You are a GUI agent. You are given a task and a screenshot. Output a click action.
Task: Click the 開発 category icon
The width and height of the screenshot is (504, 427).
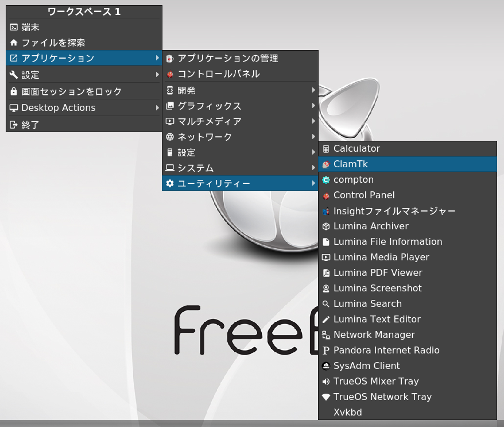[x=170, y=90]
